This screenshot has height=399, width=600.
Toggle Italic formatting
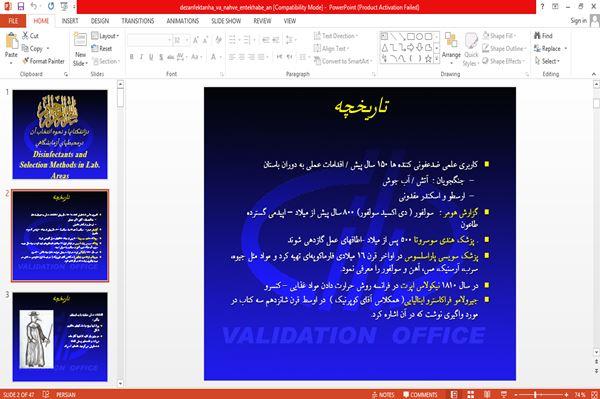coord(141,57)
